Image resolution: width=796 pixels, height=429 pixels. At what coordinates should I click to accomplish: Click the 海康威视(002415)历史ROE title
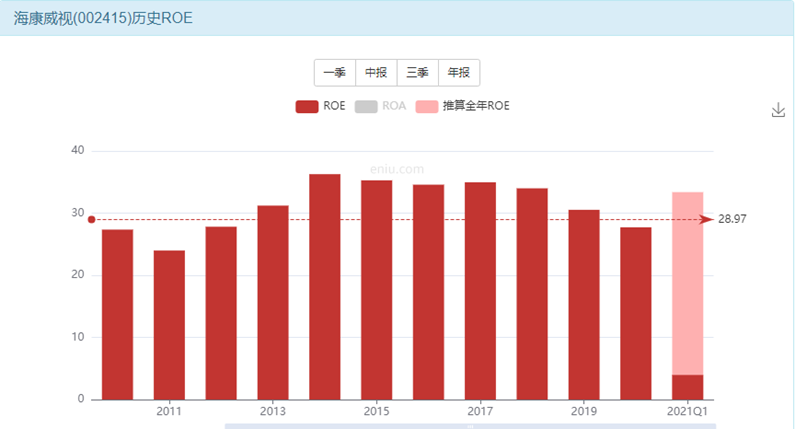[x=103, y=18]
